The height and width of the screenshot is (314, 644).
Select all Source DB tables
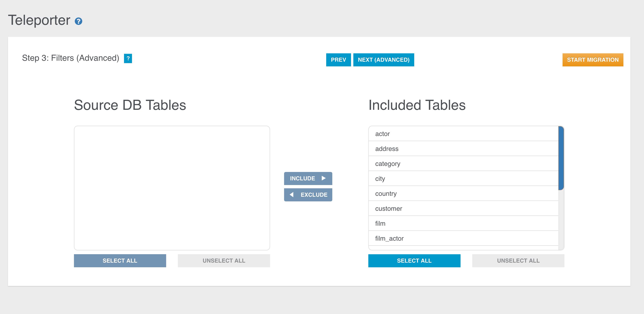click(120, 260)
